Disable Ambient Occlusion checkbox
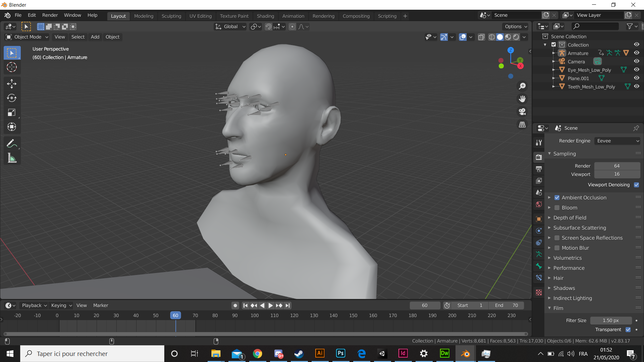Screen dimensions: 644x362 (x=557, y=198)
